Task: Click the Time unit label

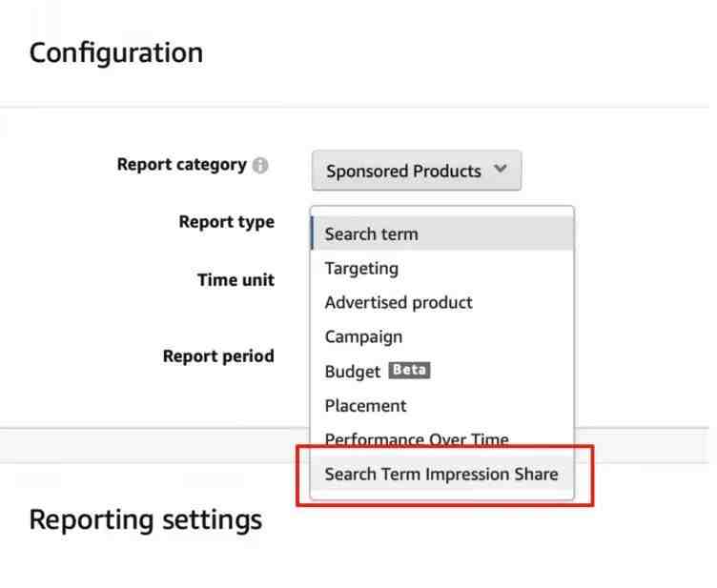Action: coord(236,280)
